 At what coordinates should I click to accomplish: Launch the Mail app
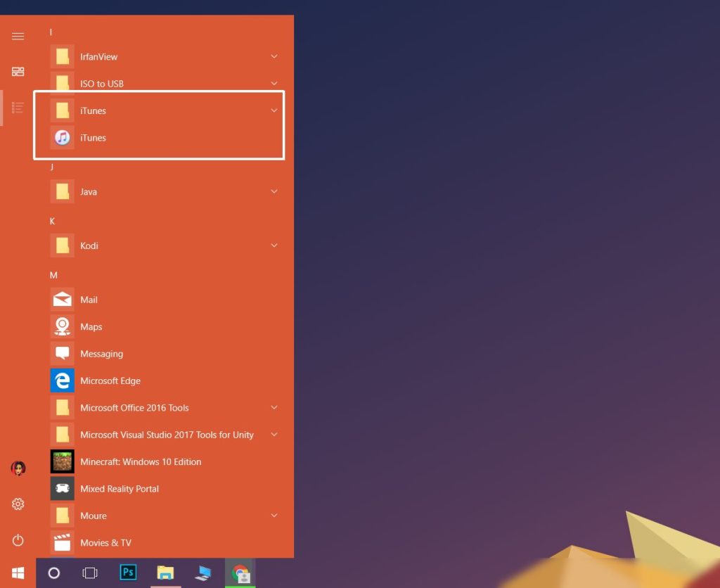[89, 299]
